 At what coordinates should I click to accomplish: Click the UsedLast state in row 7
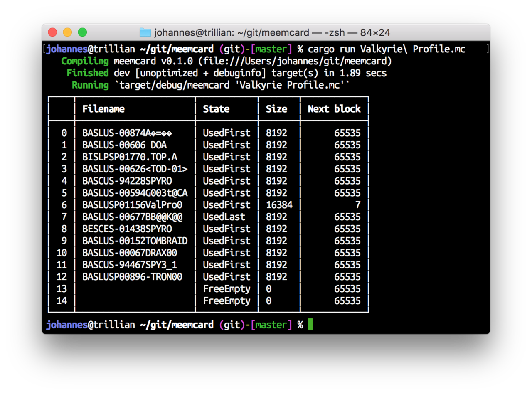tap(224, 217)
